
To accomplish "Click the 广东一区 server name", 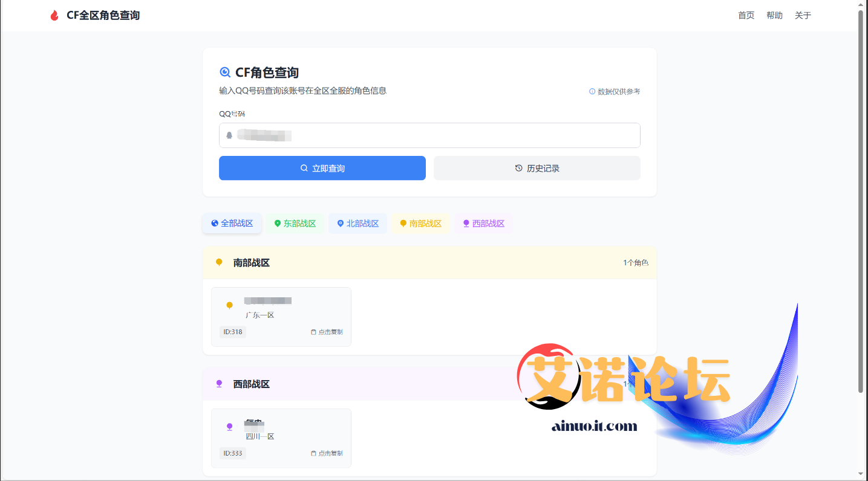I will [260, 315].
